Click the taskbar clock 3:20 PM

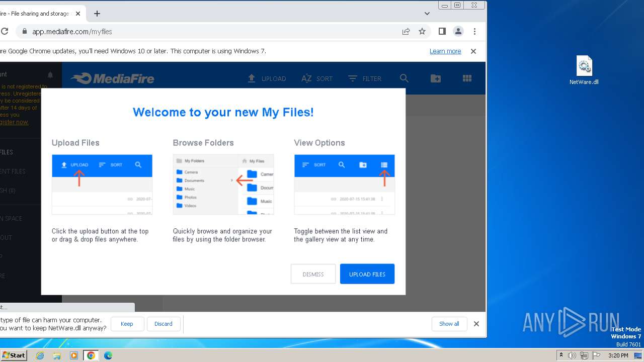pyautogui.click(x=618, y=355)
